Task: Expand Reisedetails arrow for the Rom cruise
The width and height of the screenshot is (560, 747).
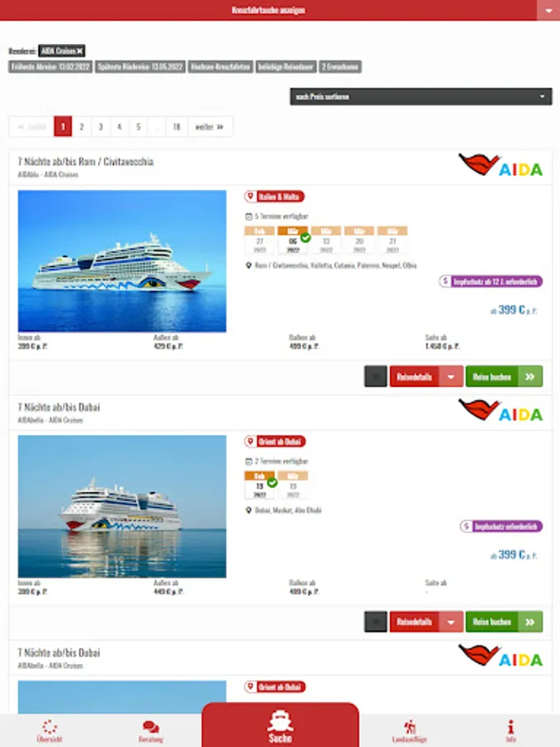Action: (450, 376)
